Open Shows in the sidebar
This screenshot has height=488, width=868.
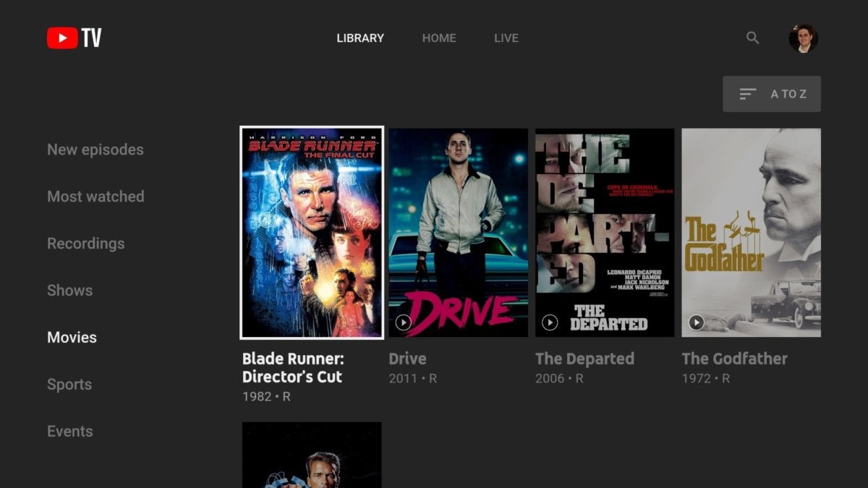coord(70,291)
